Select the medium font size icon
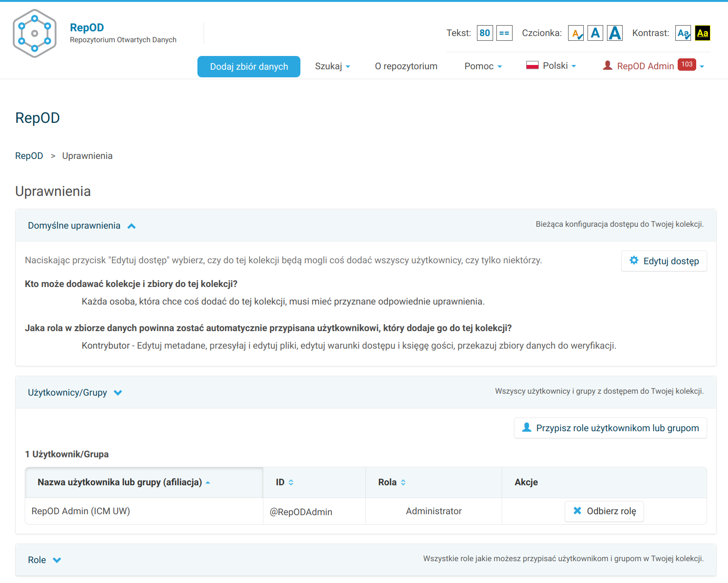 pos(595,33)
